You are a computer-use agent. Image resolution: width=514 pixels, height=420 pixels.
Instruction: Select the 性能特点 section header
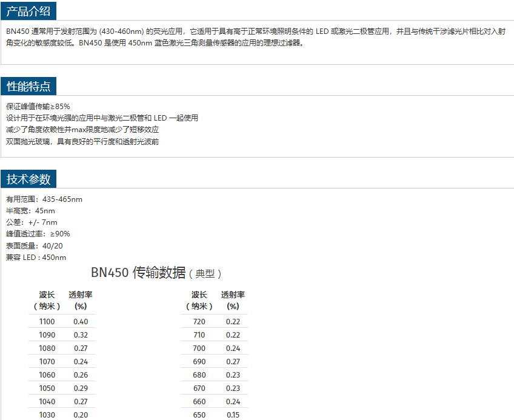click(x=28, y=86)
